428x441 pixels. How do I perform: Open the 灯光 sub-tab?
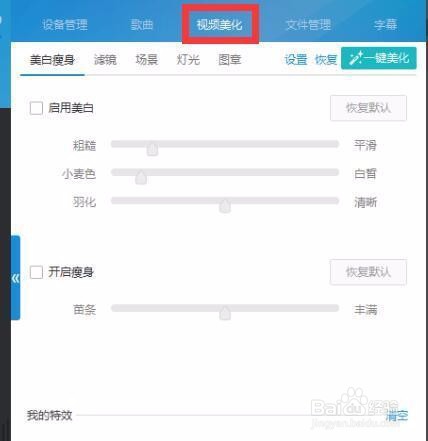188,60
